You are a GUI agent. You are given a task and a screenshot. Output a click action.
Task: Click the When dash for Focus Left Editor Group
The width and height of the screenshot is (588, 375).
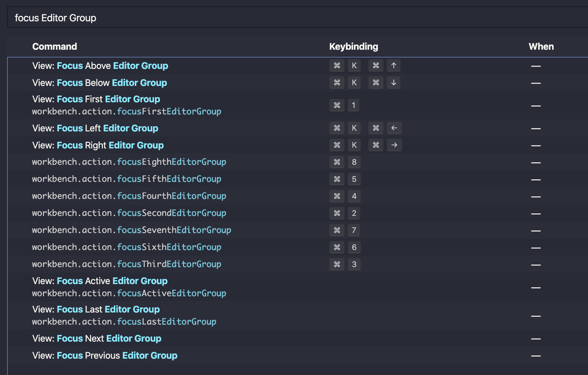(536, 128)
